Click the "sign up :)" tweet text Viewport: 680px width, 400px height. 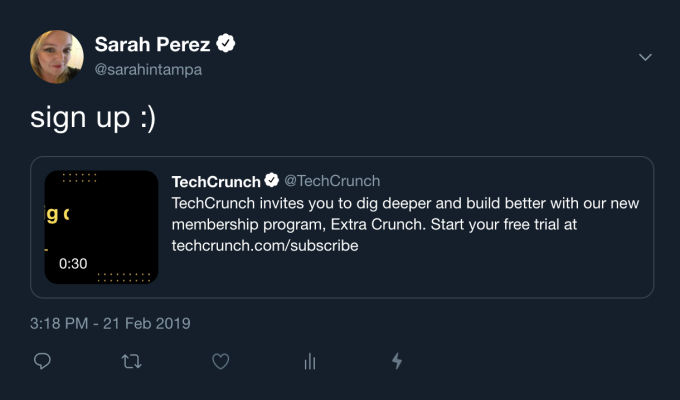pyautogui.click(x=93, y=118)
